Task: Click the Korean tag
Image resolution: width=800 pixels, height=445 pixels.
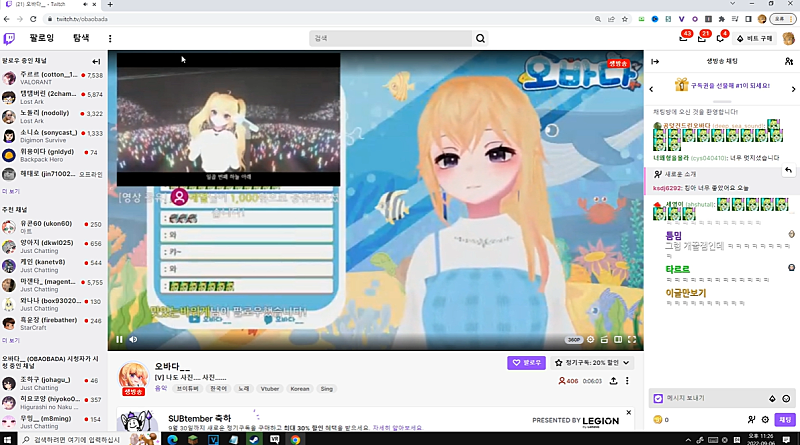Action: coord(300,389)
